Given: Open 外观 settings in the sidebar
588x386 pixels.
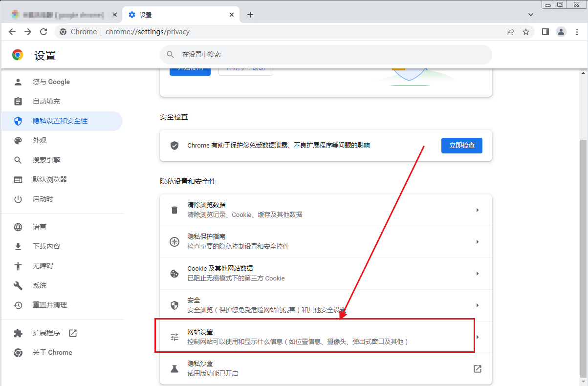Looking at the screenshot, I should click(x=62, y=140).
